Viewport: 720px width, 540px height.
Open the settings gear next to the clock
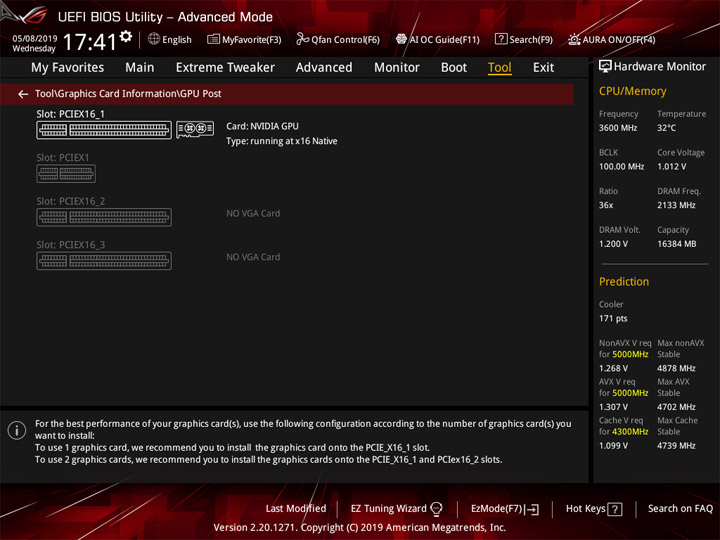click(125, 36)
